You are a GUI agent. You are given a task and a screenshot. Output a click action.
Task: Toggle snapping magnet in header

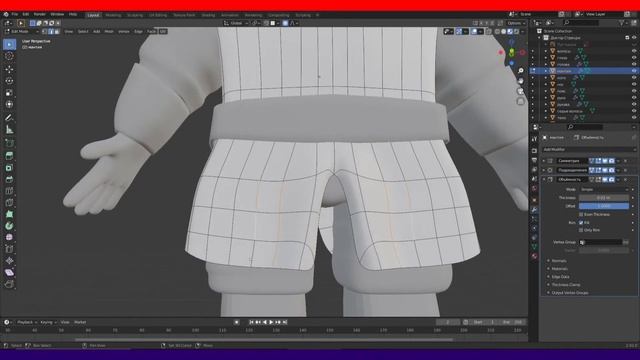pos(267,23)
